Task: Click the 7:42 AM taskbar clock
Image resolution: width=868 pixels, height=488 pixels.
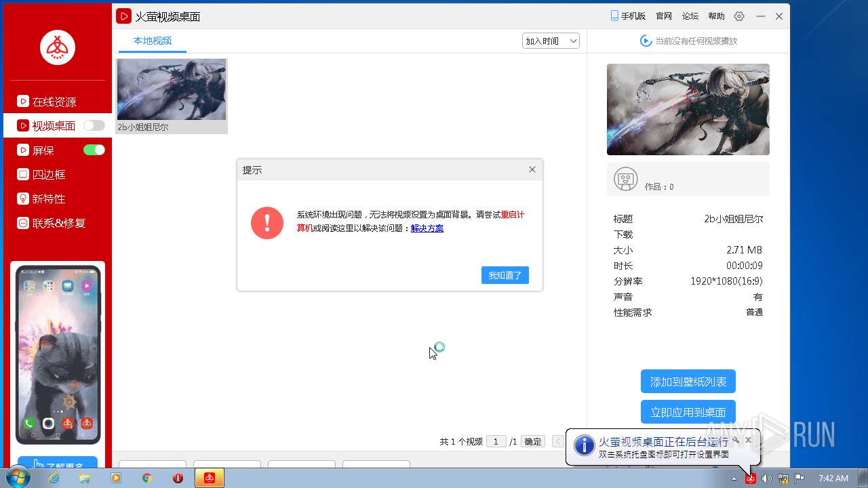Action: (833, 479)
